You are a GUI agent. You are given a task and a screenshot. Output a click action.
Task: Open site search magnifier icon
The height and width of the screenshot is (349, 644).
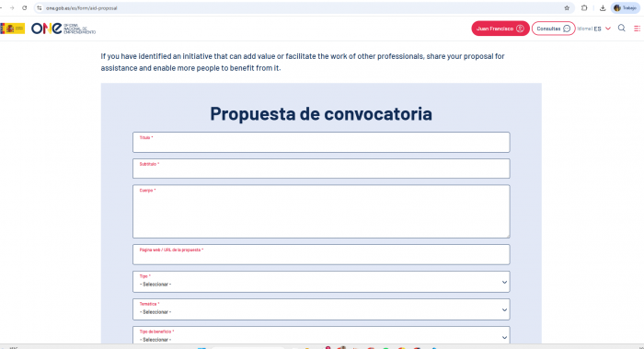[621, 28]
